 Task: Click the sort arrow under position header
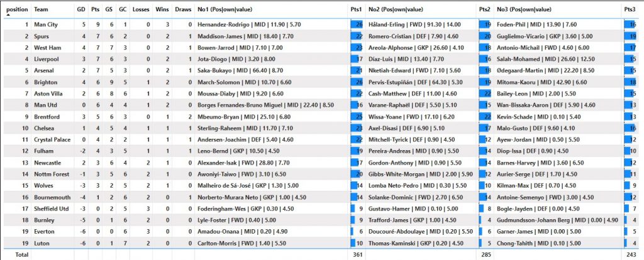8,15
